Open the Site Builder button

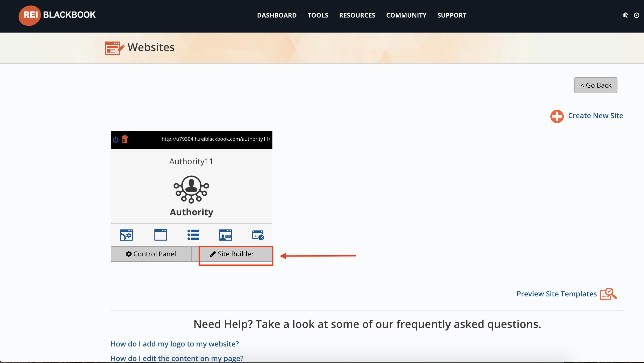click(x=232, y=254)
